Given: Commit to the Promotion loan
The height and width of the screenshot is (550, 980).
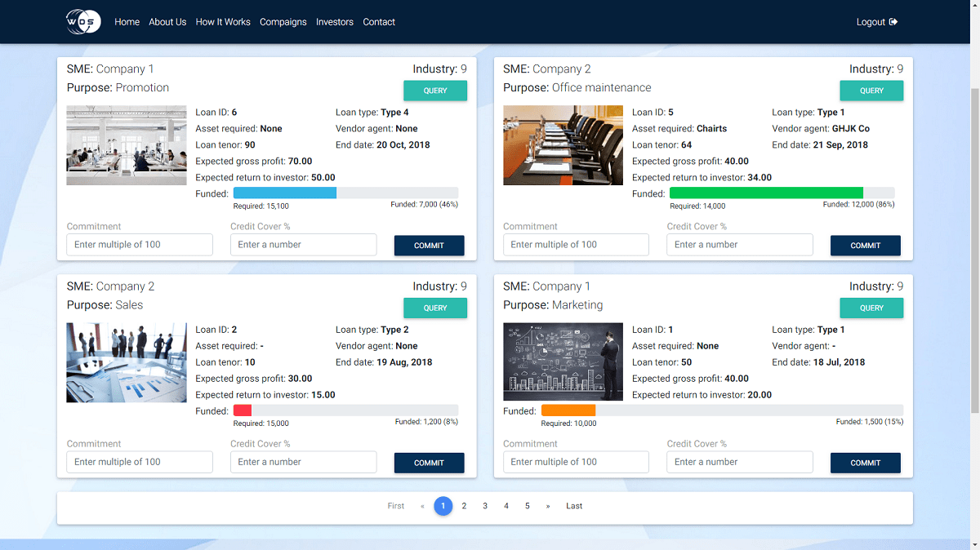Looking at the screenshot, I should pyautogui.click(x=429, y=246).
